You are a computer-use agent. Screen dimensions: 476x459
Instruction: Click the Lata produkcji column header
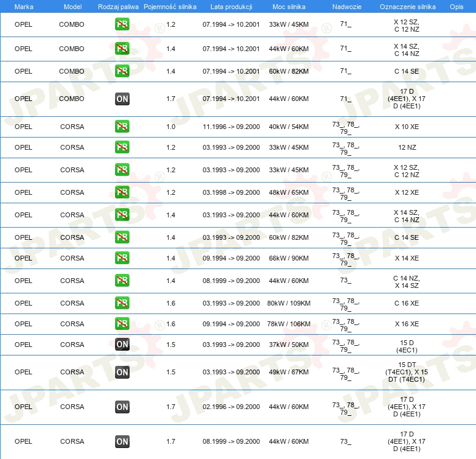click(231, 7)
